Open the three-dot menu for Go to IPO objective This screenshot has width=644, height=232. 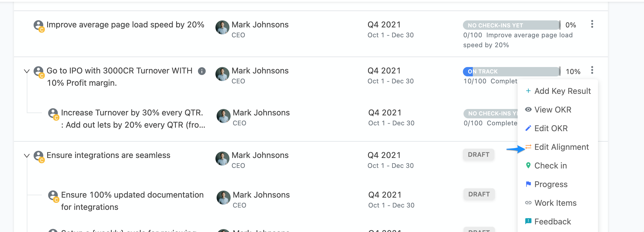592,70
